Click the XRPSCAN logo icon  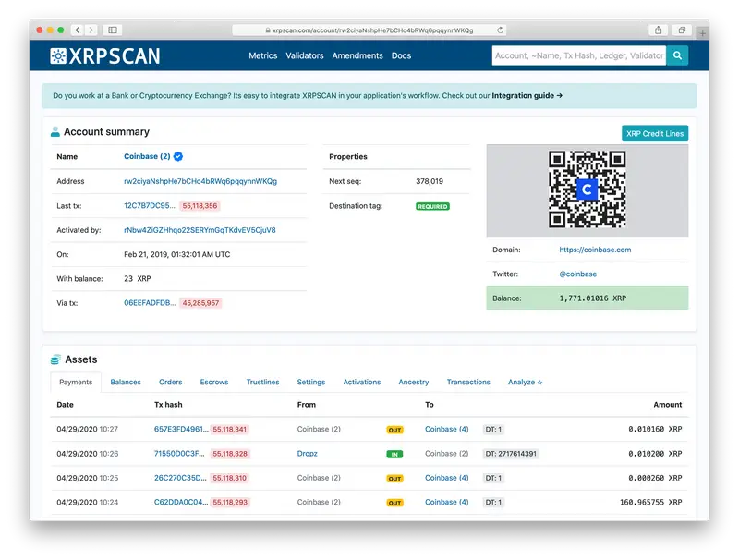click(x=59, y=55)
